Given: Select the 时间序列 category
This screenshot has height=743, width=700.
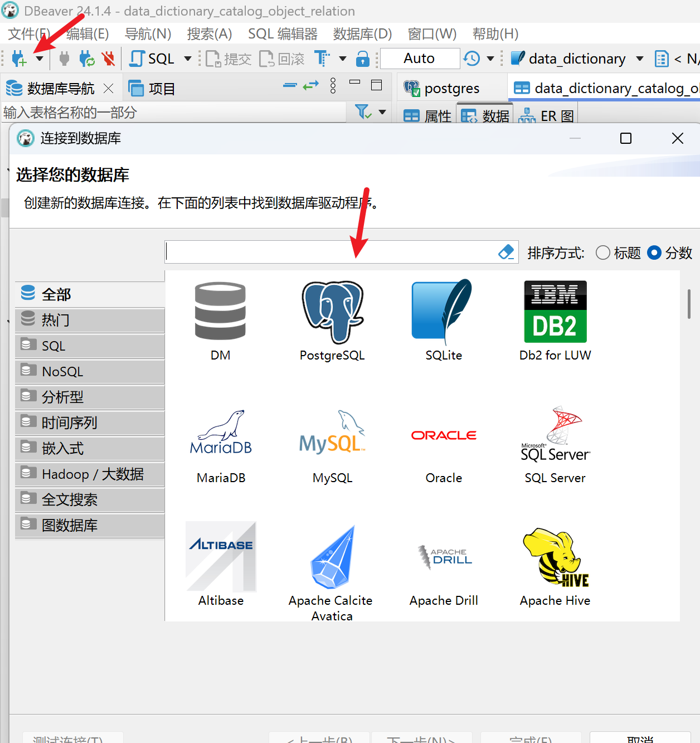Looking at the screenshot, I should click(90, 423).
